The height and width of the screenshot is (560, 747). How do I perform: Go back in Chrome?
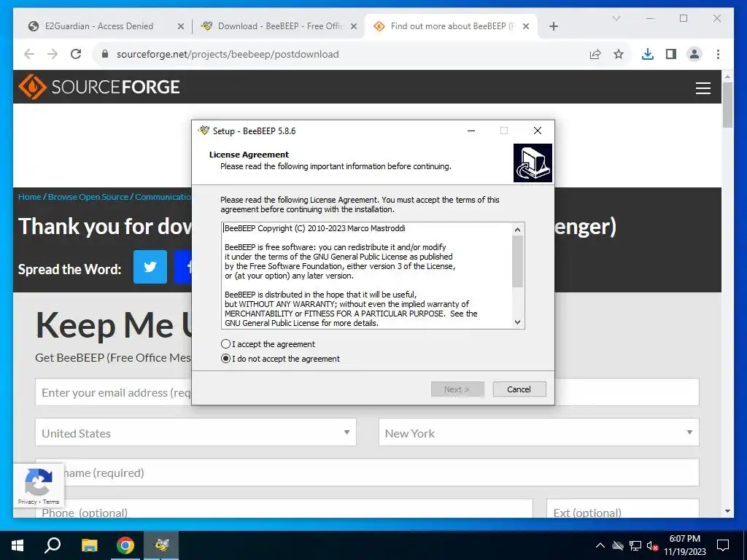pos(29,54)
